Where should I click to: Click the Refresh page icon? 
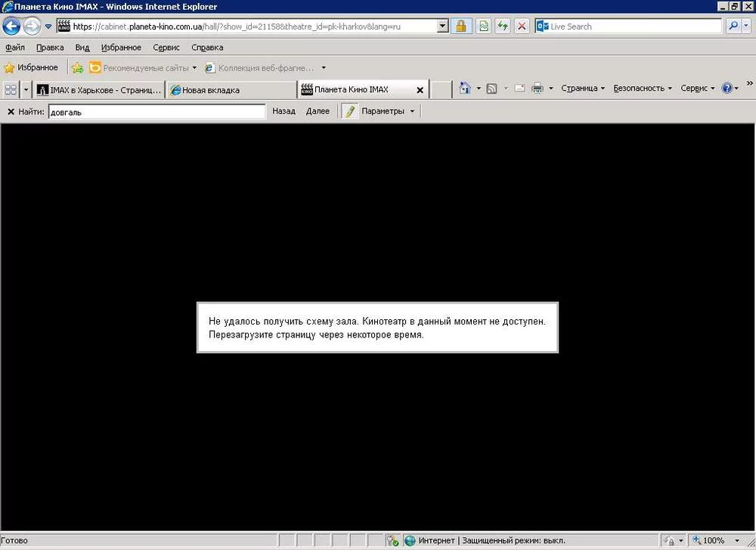(x=503, y=26)
